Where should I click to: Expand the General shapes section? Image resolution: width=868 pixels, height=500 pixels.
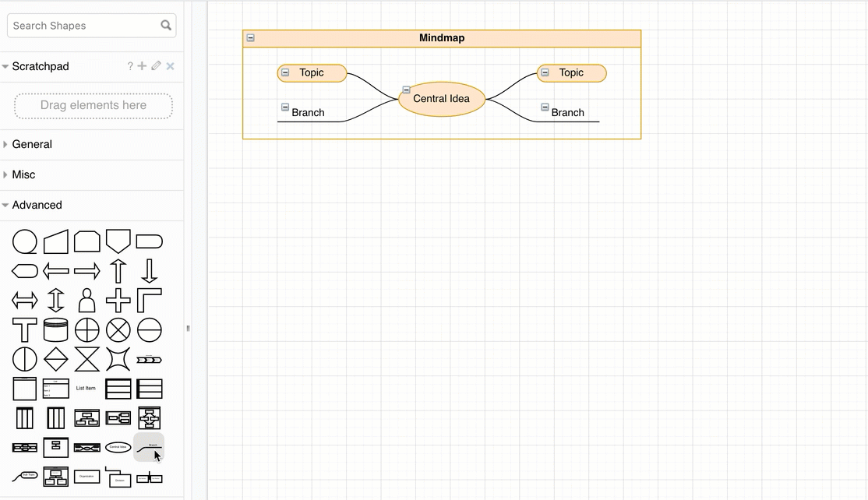[x=31, y=144]
